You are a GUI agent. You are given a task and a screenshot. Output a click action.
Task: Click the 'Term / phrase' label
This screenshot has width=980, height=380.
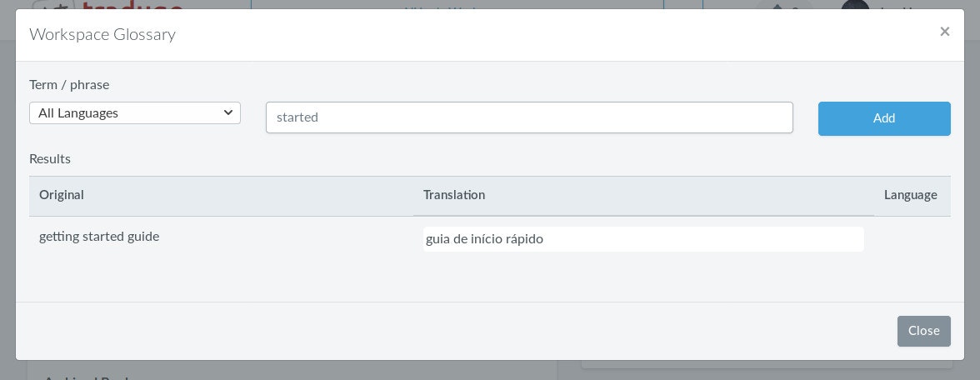click(x=69, y=84)
